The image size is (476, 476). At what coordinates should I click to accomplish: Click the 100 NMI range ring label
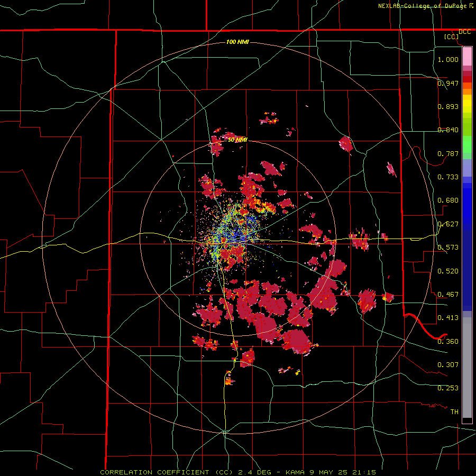[x=237, y=42]
